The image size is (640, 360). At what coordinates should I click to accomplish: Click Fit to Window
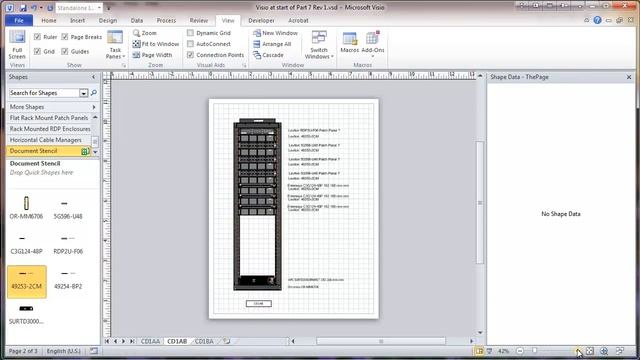(156, 44)
